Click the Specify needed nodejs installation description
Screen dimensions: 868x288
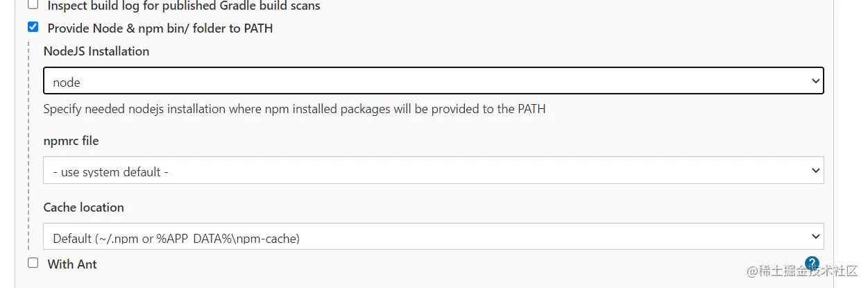point(294,109)
